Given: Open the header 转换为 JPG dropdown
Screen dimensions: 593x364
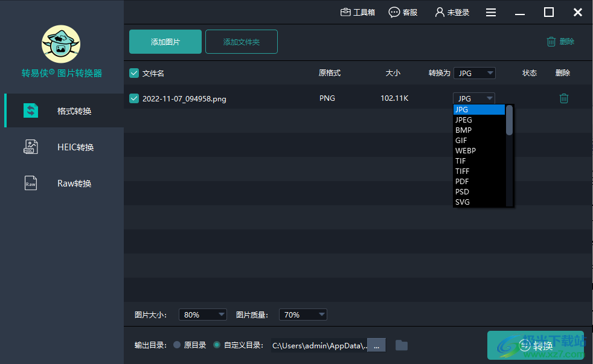Looking at the screenshot, I should 475,72.
